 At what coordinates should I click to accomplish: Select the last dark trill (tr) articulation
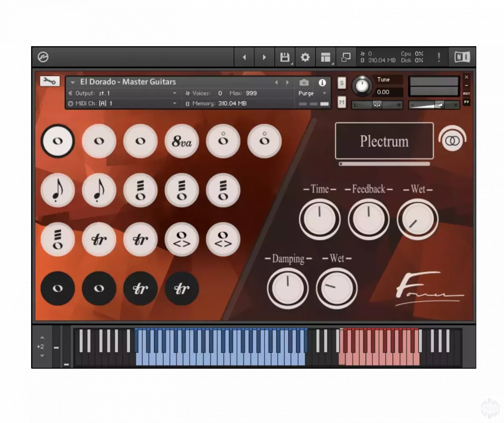[181, 289]
